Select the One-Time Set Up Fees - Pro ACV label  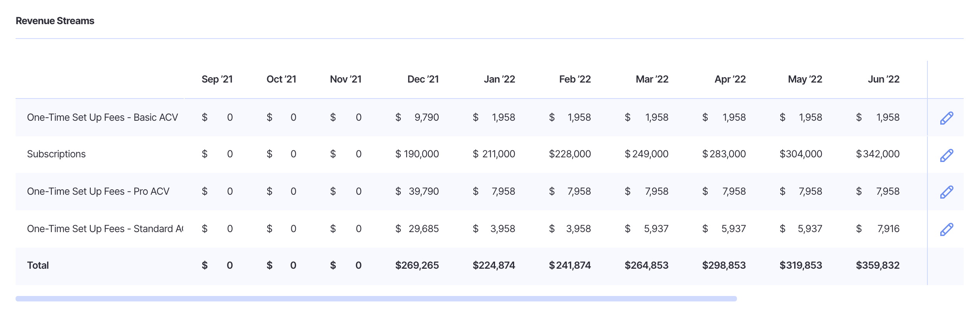coord(98,192)
